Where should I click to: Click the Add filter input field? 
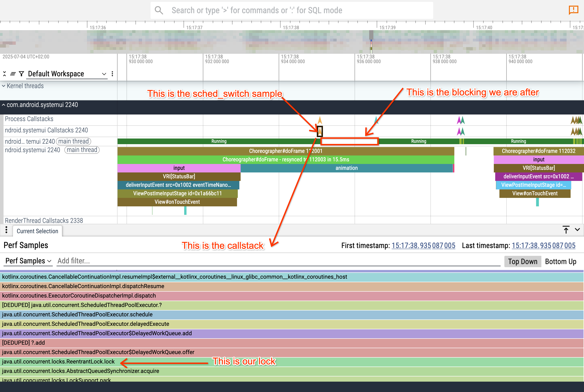[74, 261]
